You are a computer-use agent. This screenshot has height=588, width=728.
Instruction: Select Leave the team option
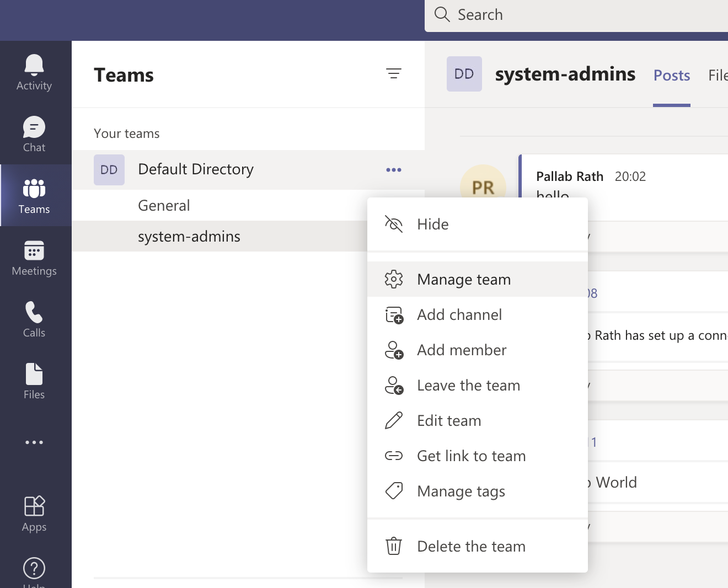(x=478, y=385)
